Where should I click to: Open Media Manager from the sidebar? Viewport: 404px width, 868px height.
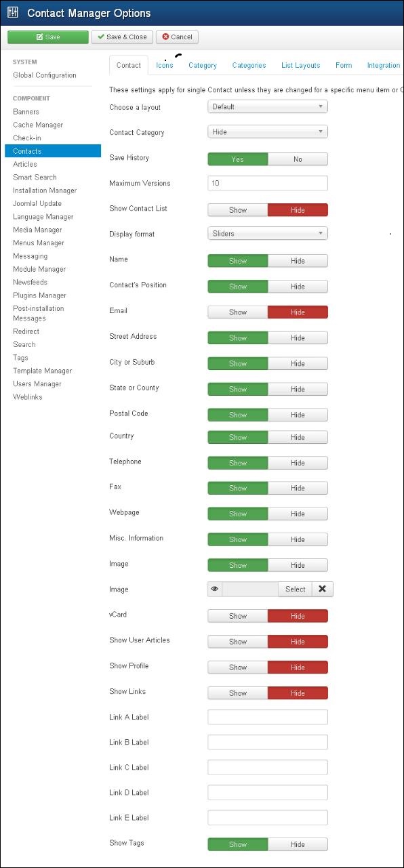(x=37, y=230)
